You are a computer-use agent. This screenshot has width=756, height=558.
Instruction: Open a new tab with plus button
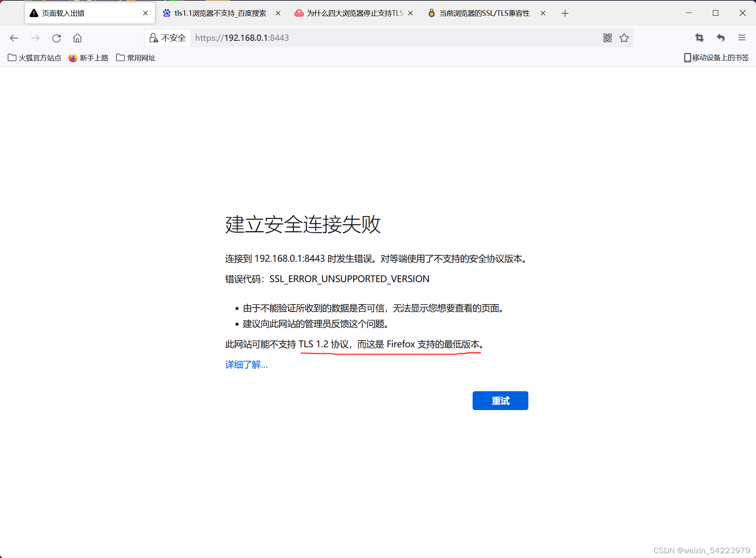tap(565, 13)
